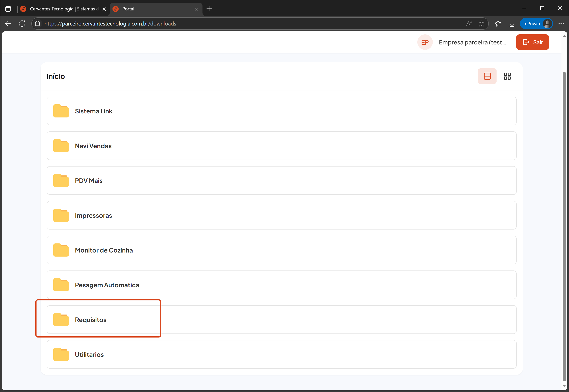Open the Impressoras folder
Screen dimensions: 569x392
click(93, 215)
